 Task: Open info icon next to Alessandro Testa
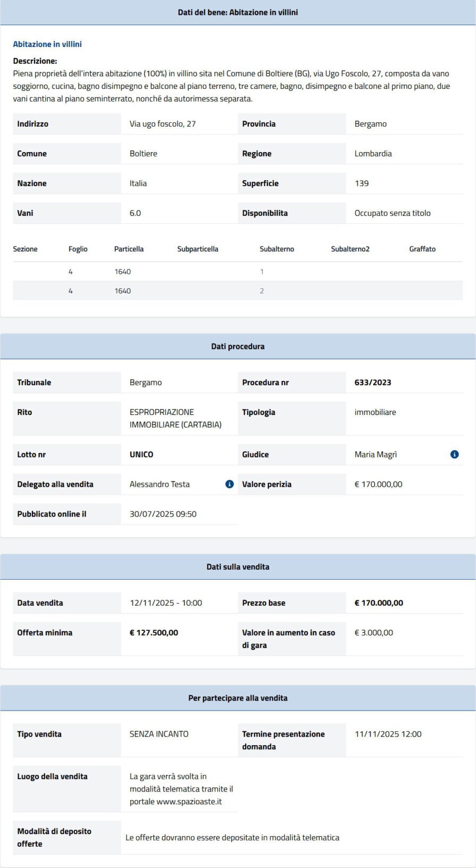[x=229, y=484]
